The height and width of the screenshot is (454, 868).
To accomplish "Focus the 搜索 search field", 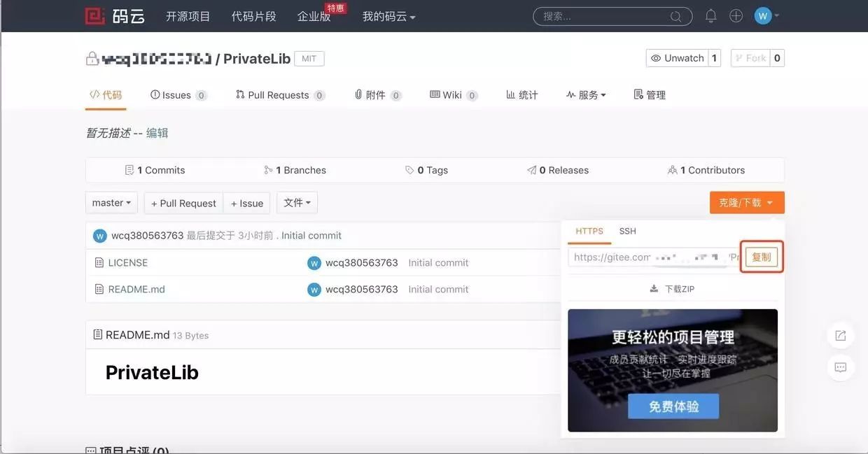I will click(x=612, y=16).
